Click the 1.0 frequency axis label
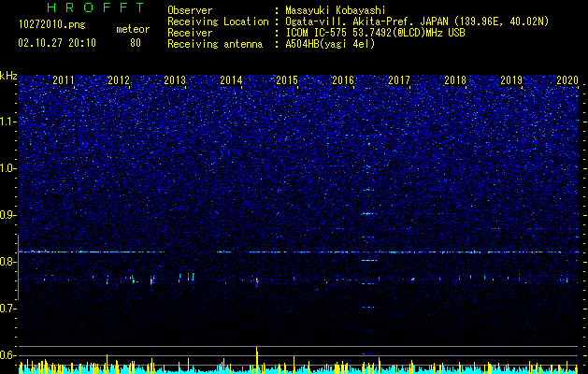This screenshot has height=374, width=588. [8, 168]
